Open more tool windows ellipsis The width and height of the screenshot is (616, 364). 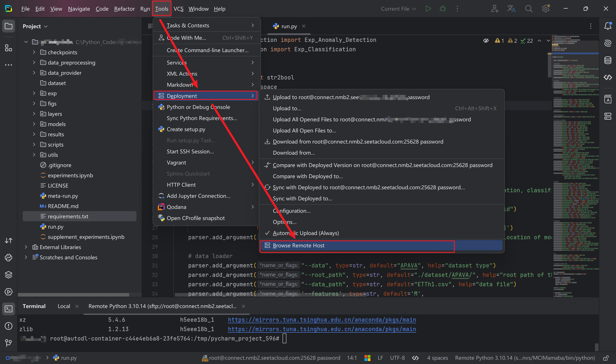point(9,65)
